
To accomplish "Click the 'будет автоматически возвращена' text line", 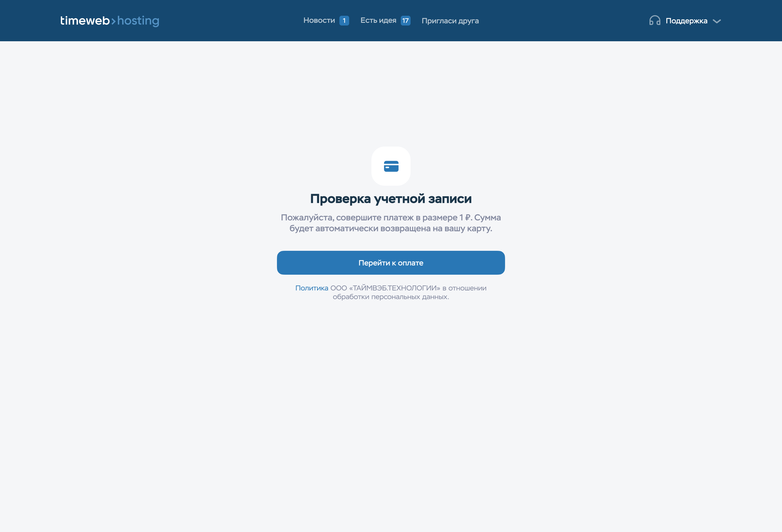I will [360, 229].
